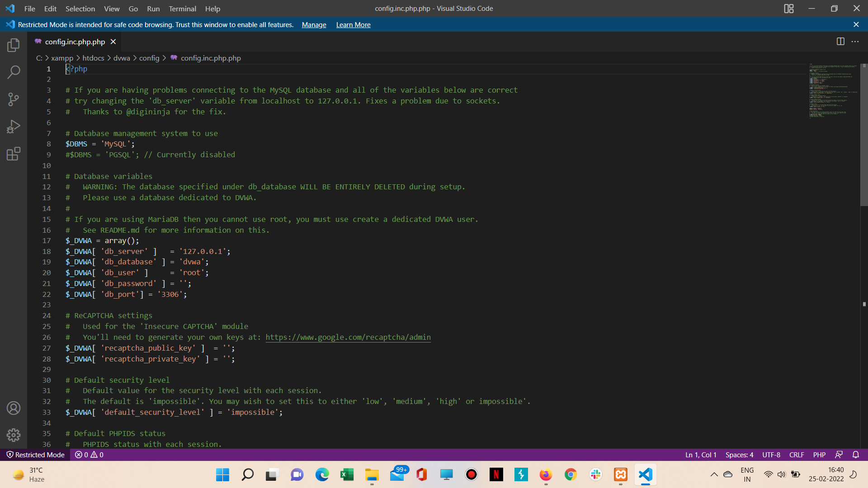Launch Microsoft Edge from the taskbar

pos(322,475)
